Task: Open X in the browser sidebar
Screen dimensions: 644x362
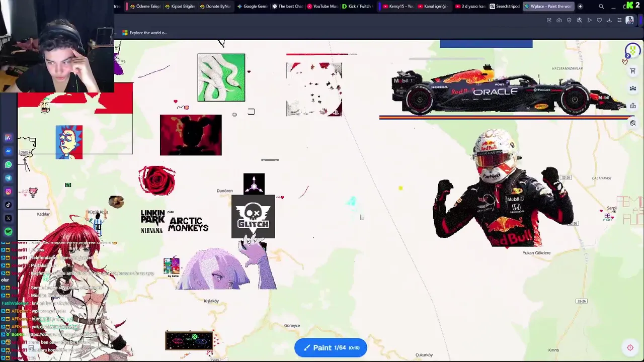Action: 8,218
